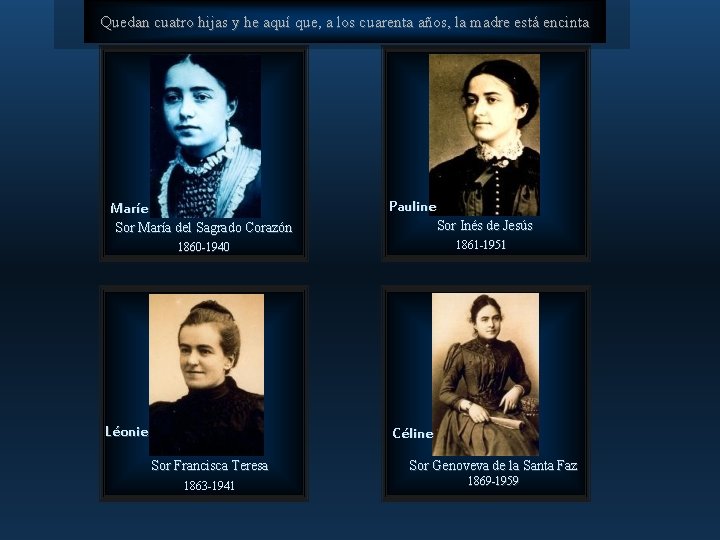
Task: Select the 'Pauline' name label
Action: click(412, 207)
